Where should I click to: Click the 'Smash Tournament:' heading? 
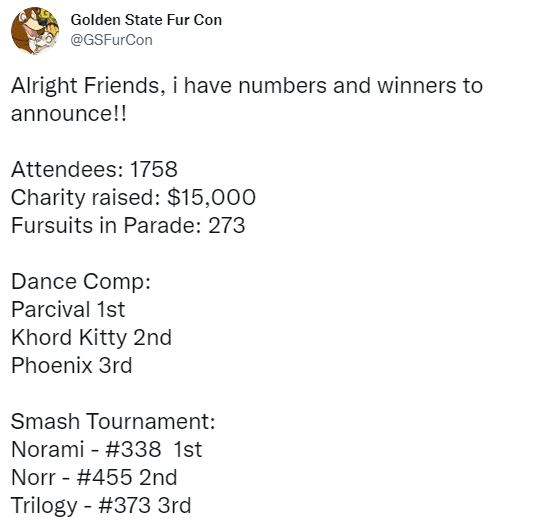113,421
